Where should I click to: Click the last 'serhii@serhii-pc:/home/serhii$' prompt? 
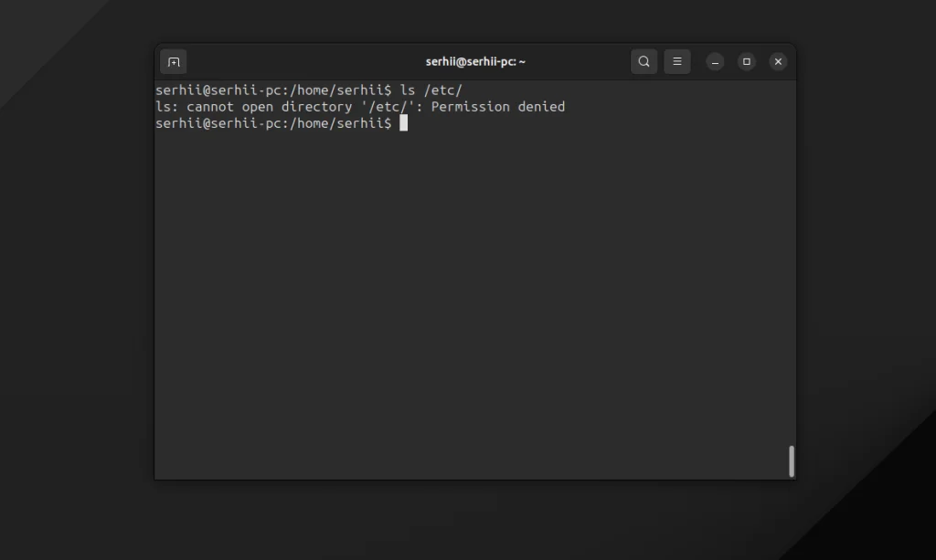[x=273, y=123]
